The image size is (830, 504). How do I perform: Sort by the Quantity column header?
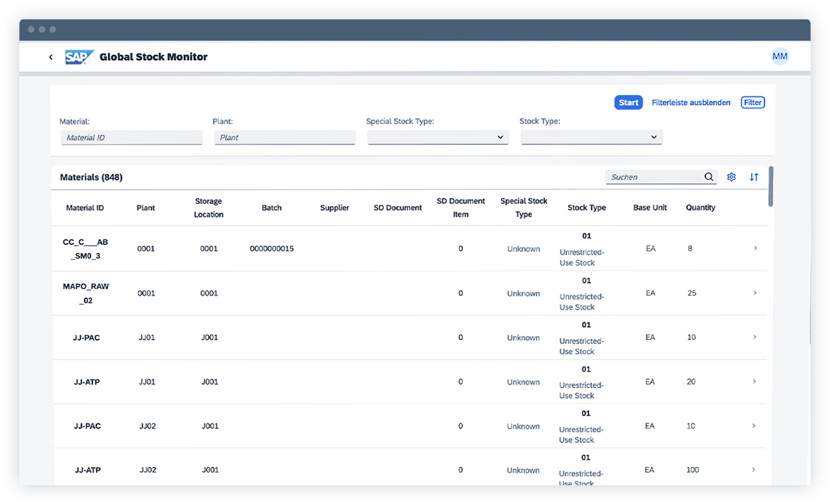pyautogui.click(x=700, y=207)
